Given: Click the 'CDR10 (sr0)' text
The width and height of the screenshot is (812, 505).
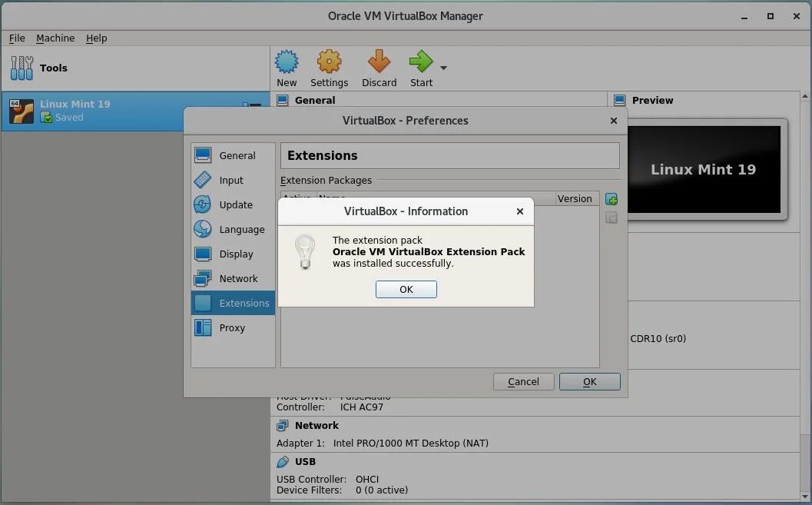Looking at the screenshot, I should click(658, 338).
